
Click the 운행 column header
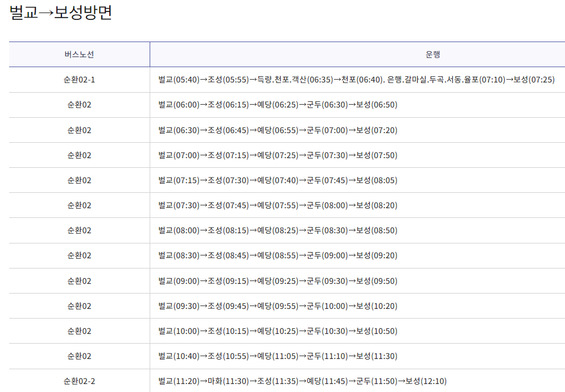pos(432,55)
